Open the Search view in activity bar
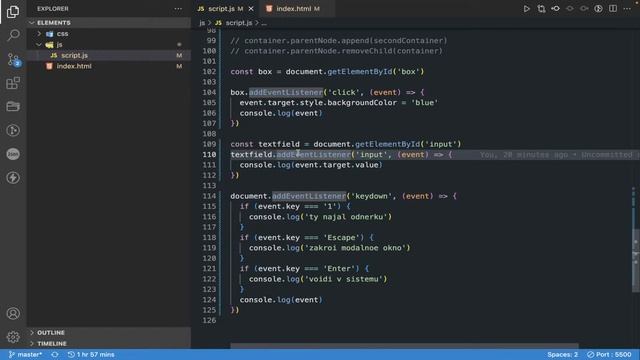Image resolution: width=640 pixels, height=360 pixels. click(x=13, y=36)
